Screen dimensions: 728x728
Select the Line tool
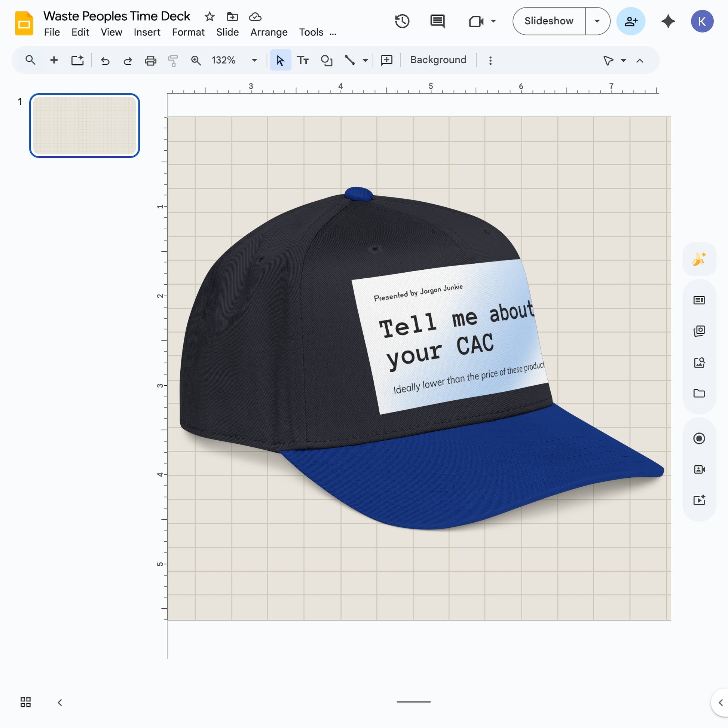pyautogui.click(x=350, y=60)
